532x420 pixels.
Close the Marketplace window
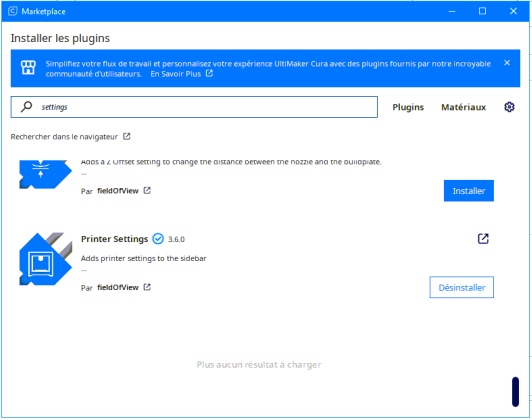pyautogui.click(x=513, y=11)
